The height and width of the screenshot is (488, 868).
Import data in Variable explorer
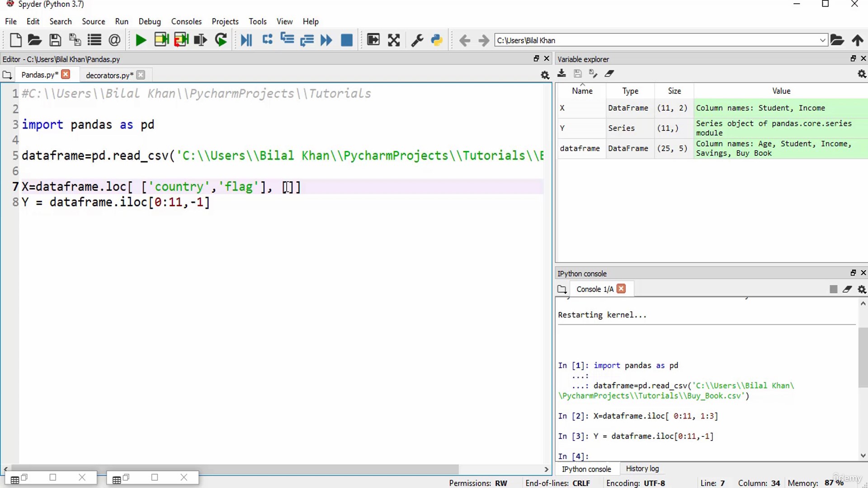561,73
